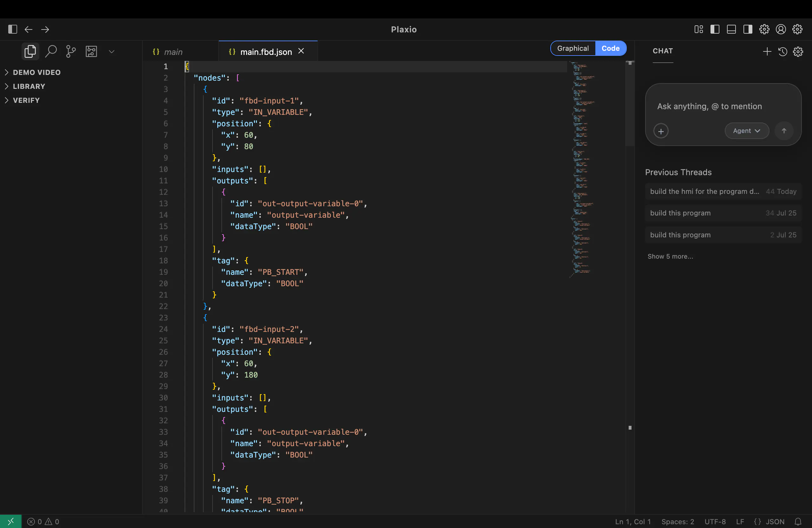Start a new chat thread
This screenshot has width=812, height=528.
click(767, 51)
